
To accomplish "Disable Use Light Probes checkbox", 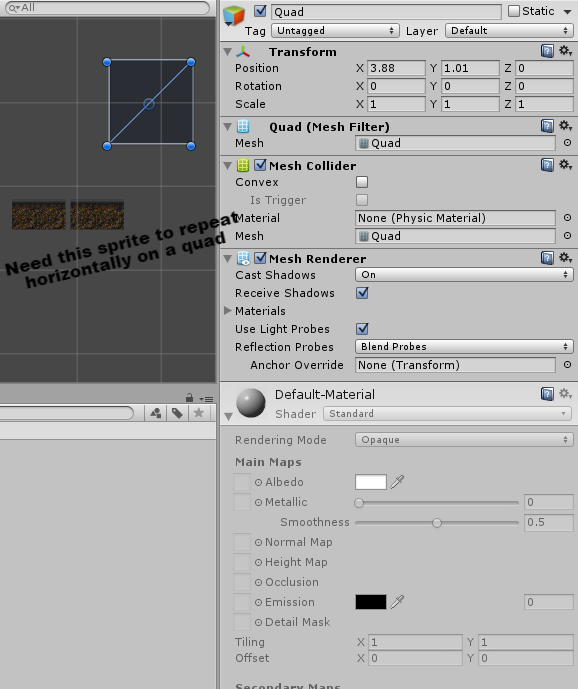I will click(x=362, y=329).
